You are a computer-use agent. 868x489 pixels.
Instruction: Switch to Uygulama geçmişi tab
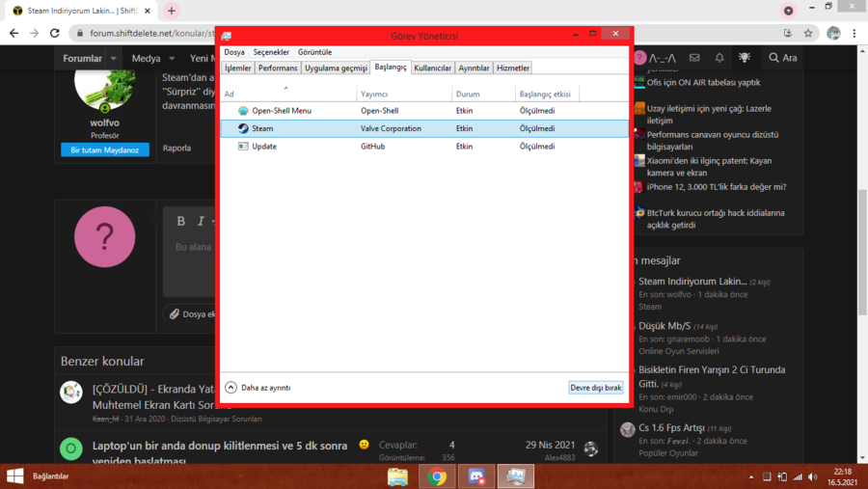click(336, 68)
